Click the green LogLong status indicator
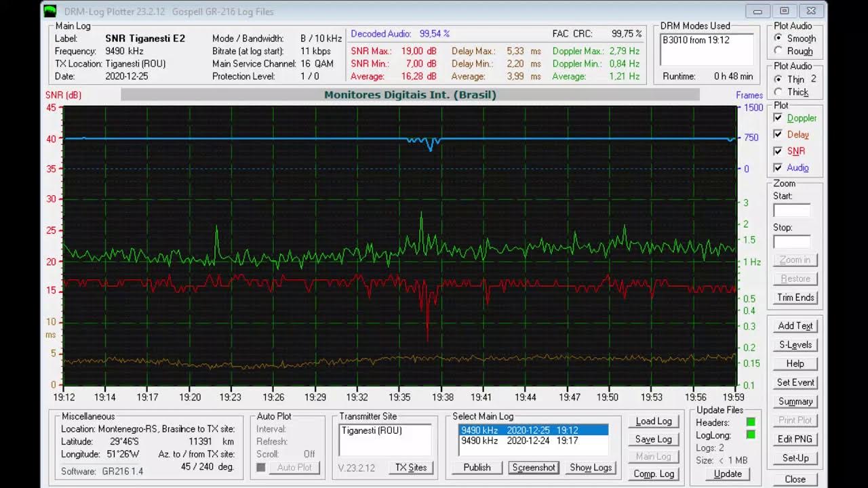Image resolution: width=868 pixels, height=488 pixels. coord(751,434)
